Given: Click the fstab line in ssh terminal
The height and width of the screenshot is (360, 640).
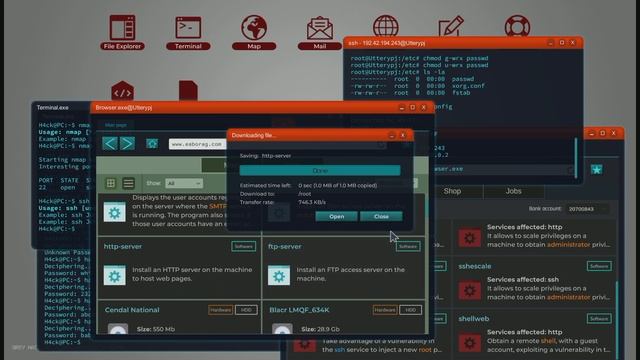Looking at the screenshot, I should point(411,93).
